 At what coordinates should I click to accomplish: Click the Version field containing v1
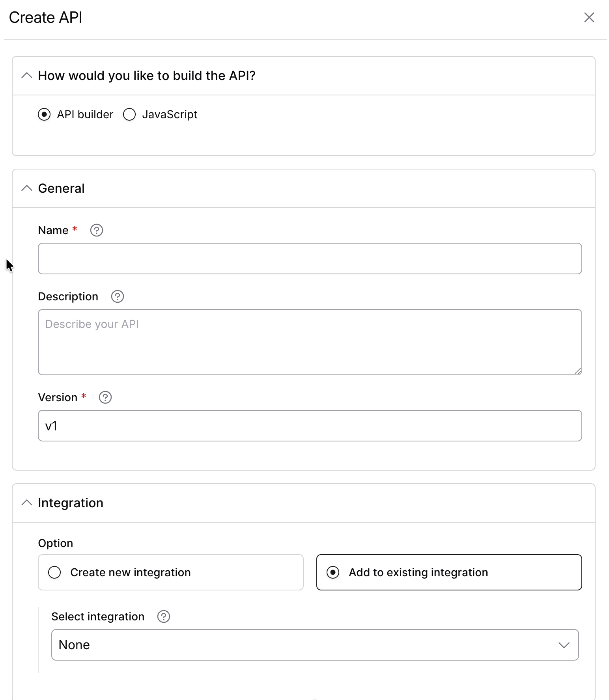tap(310, 426)
